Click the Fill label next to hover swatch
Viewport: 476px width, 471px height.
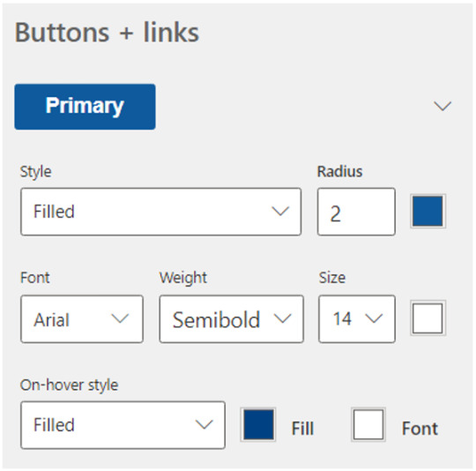click(302, 428)
